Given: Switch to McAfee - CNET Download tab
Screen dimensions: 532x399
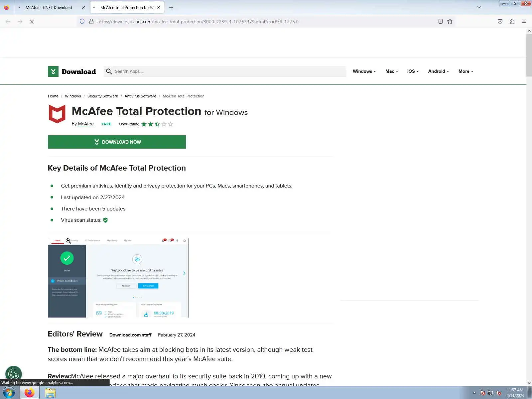Looking at the screenshot, I should click(x=49, y=7).
